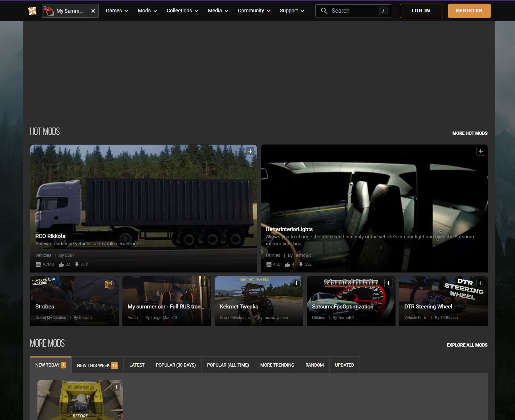Click Game Mechanics category on Kekmet Tweaks
This screenshot has height=420, width=515.
click(x=235, y=318)
